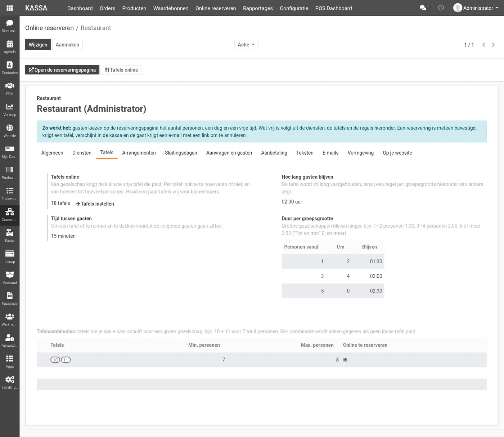Toggle Online te reserveren checkbox for combination
This screenshot has height=437, width=504.
coord(345,360)
